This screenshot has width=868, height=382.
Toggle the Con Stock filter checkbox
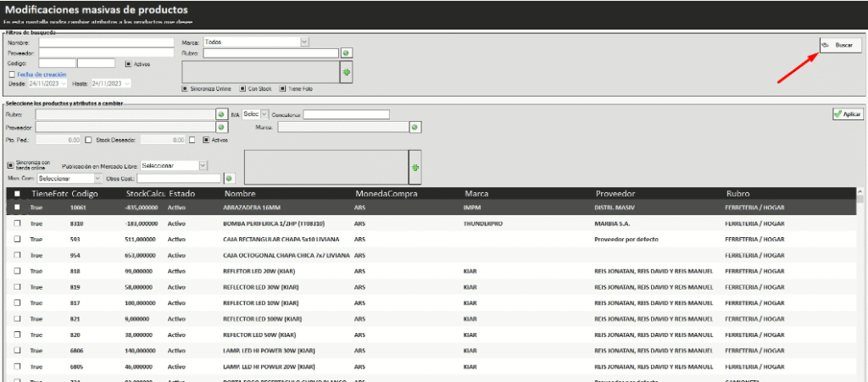point(242,88)
